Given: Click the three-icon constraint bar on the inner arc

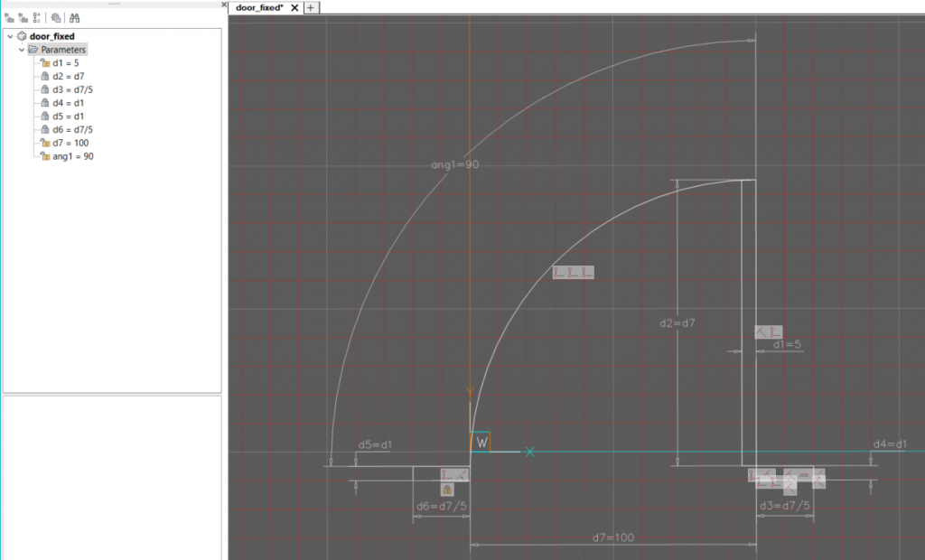Looking at the screenshot, I should click(x=573, y=272).
